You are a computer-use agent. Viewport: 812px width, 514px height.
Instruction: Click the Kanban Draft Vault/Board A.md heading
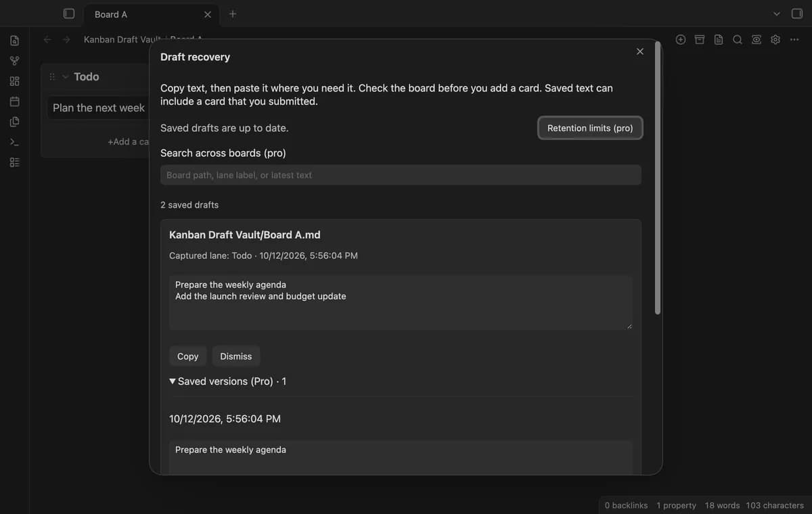[x=245, y=235]
